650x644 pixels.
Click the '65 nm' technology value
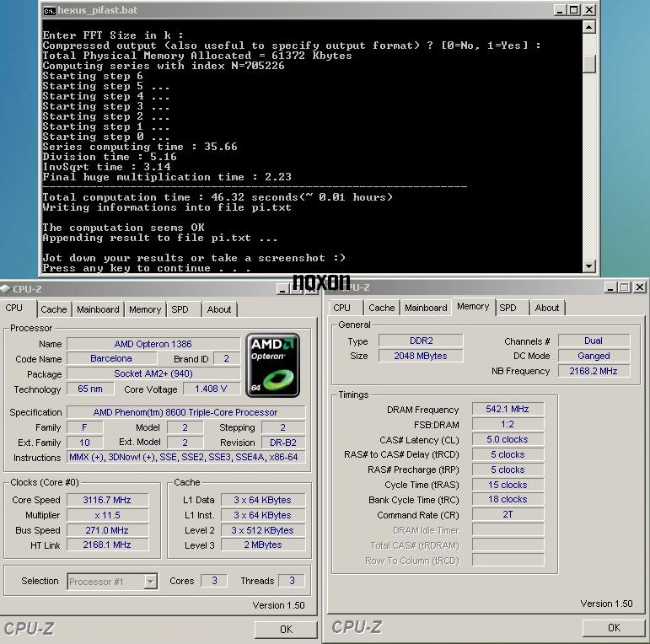[90, 389]
